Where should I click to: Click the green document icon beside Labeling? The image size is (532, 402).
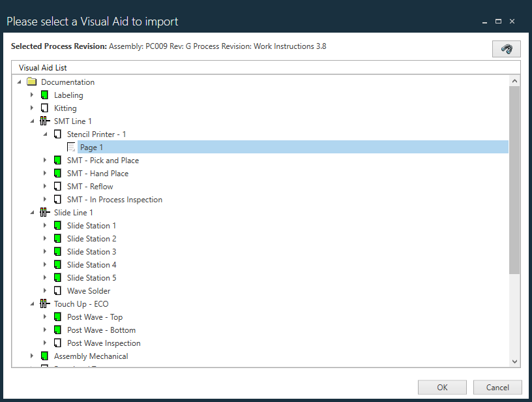point(44,95)
